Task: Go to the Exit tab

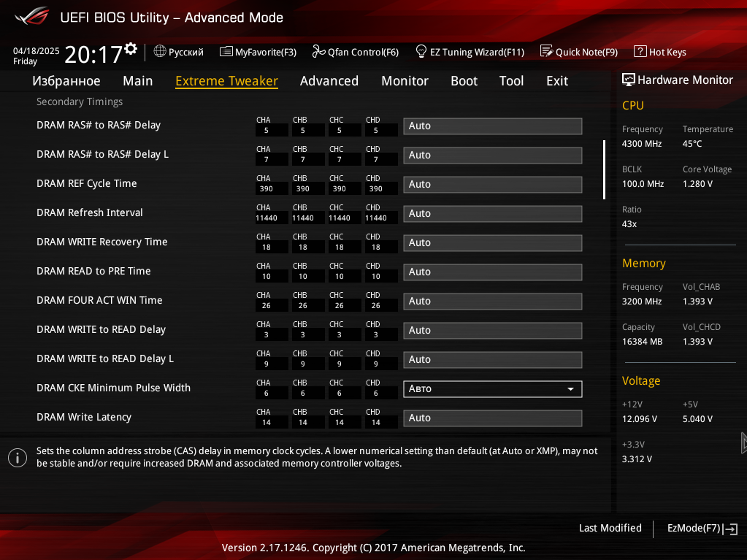Action: (557, 81)
